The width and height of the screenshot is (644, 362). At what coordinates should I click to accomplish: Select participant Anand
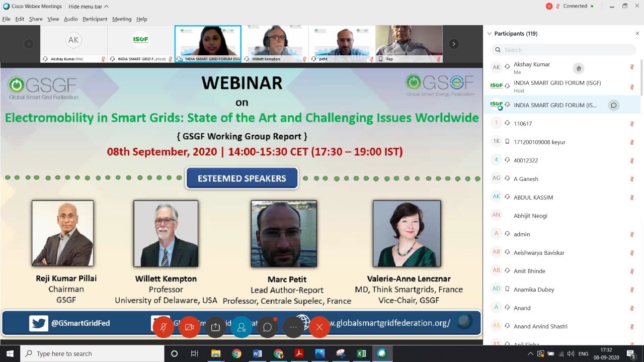click(x=562, y=308)
